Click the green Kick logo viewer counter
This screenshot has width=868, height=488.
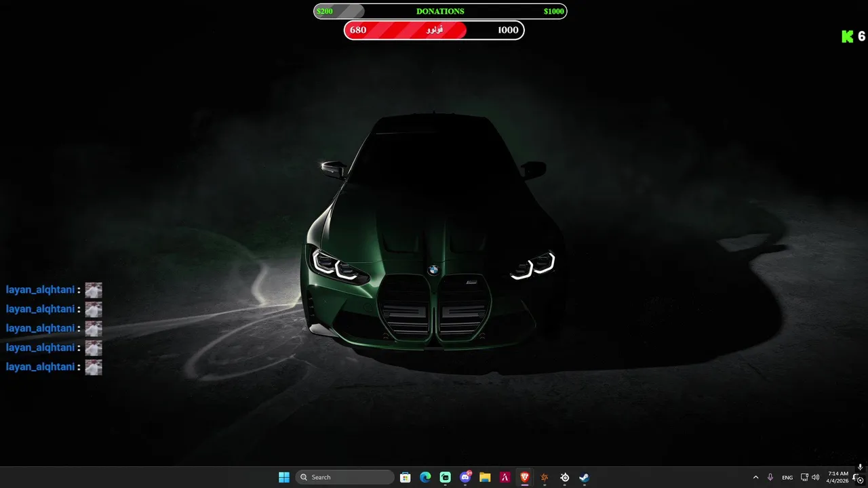[x=853, y=37]
